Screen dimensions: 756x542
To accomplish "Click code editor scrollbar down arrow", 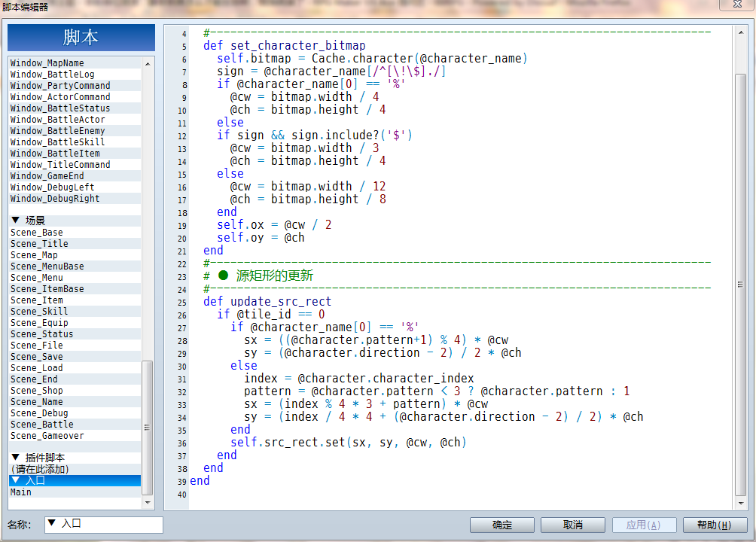I will pyautogui.click(x=741, y=504).
